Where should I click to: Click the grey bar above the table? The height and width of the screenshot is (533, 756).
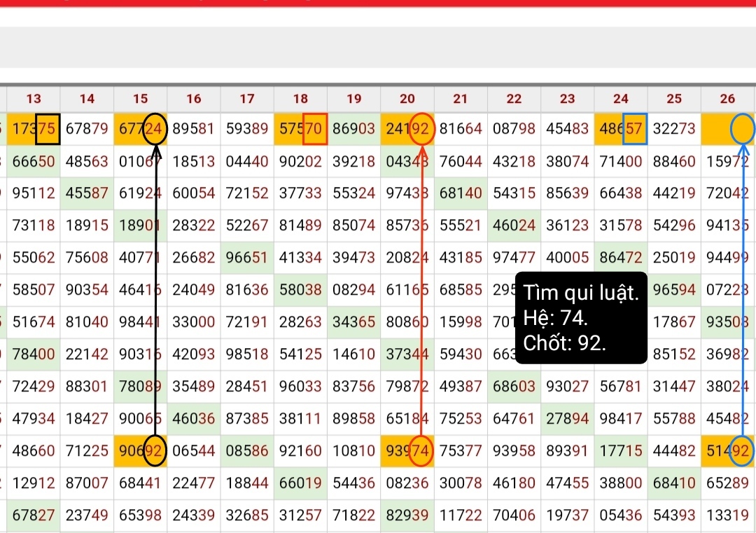[x=378, y=47]
